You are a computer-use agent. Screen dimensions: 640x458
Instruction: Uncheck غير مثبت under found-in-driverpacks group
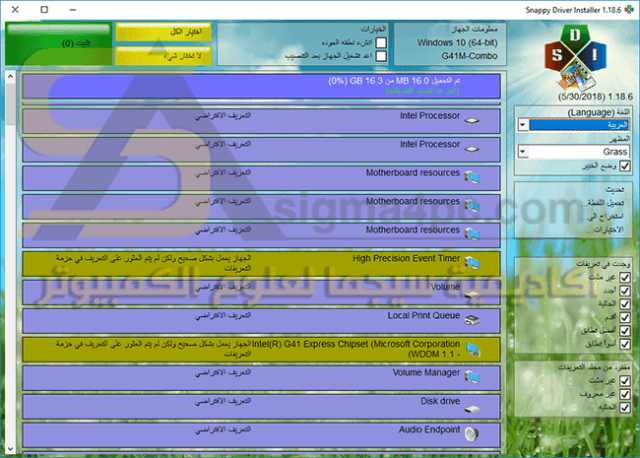(624, 278)
